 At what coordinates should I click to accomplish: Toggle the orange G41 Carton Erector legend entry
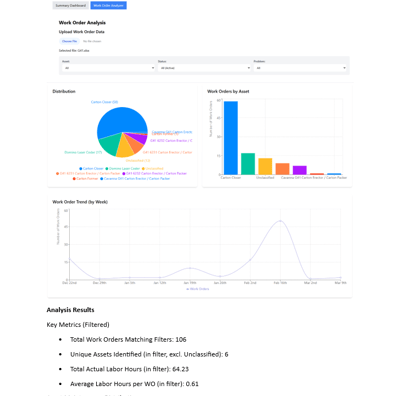pos(88,174)
